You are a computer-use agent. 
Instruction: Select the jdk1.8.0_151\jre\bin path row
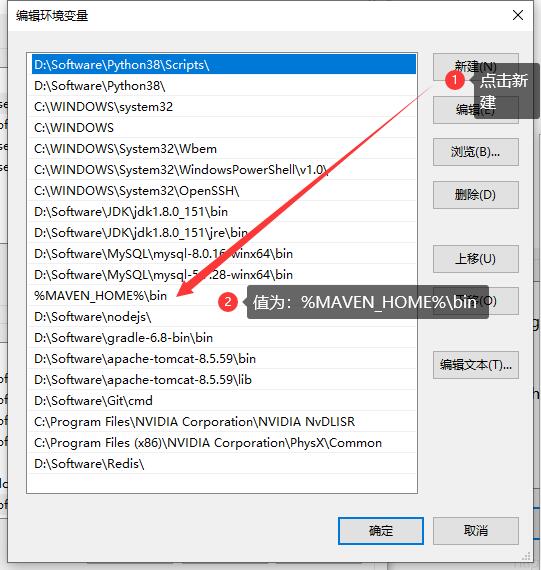coord(224,232)
